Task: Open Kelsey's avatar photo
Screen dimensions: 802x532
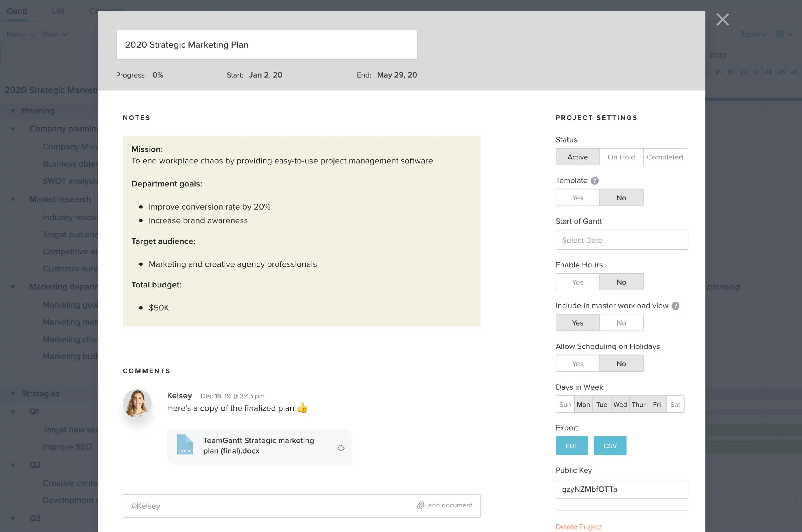Action: (137, 403)
